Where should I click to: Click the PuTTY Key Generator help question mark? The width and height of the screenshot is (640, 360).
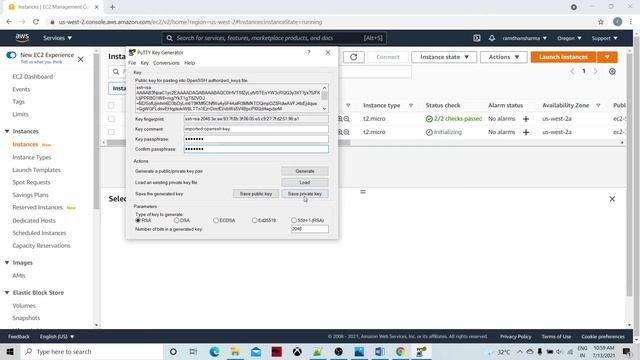(x=309, y=52)
